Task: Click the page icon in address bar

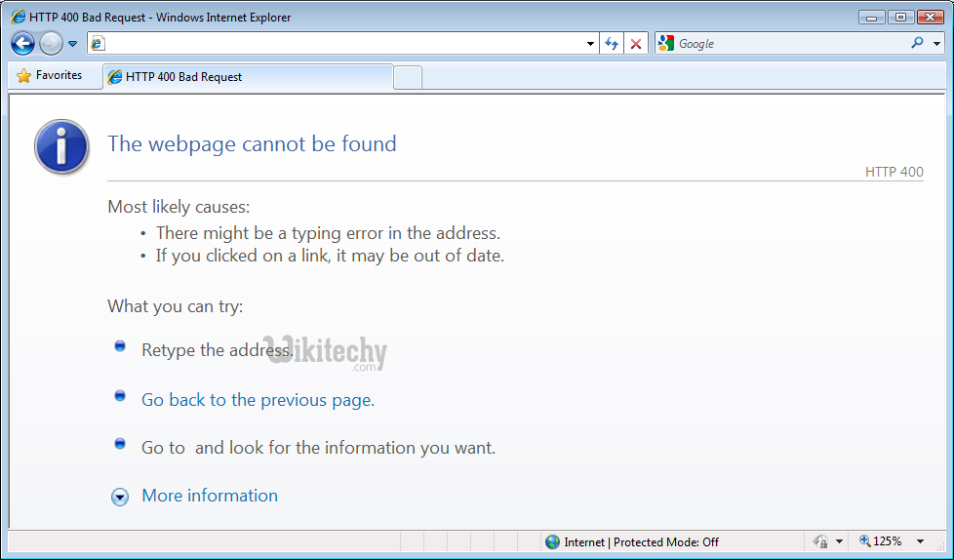Action: pyautogui.click(x=98, y=43)
